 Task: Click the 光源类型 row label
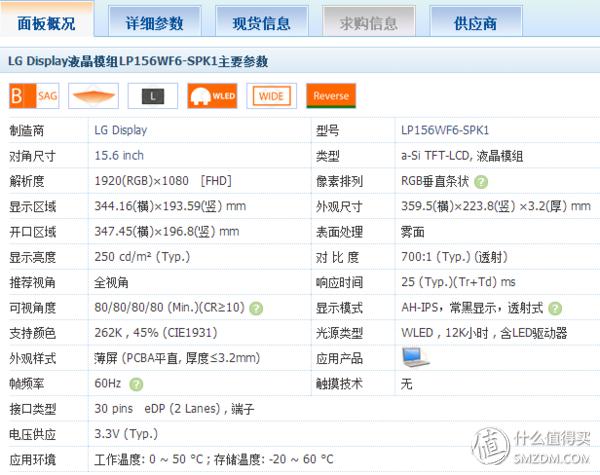tap(339, 333)
